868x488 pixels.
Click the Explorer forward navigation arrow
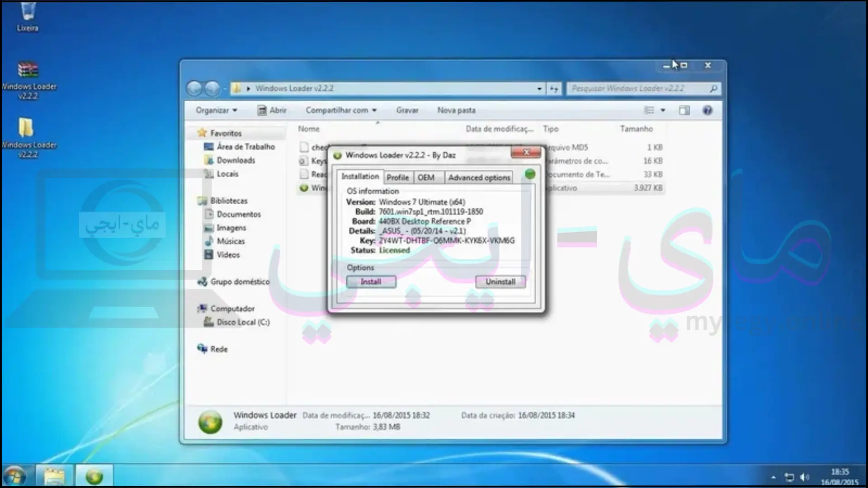[x=212, y=89]
